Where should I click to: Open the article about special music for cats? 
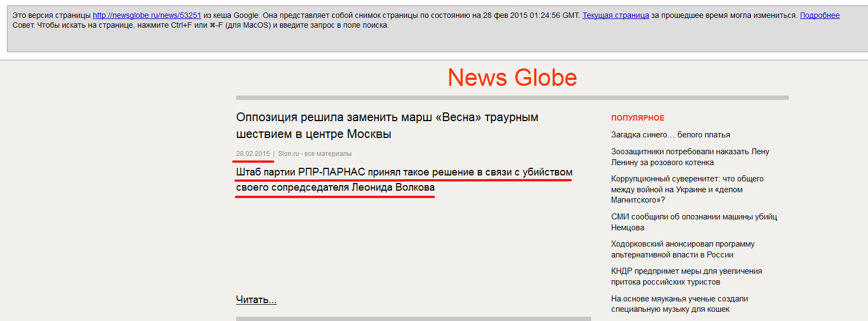tap(679, 304)
